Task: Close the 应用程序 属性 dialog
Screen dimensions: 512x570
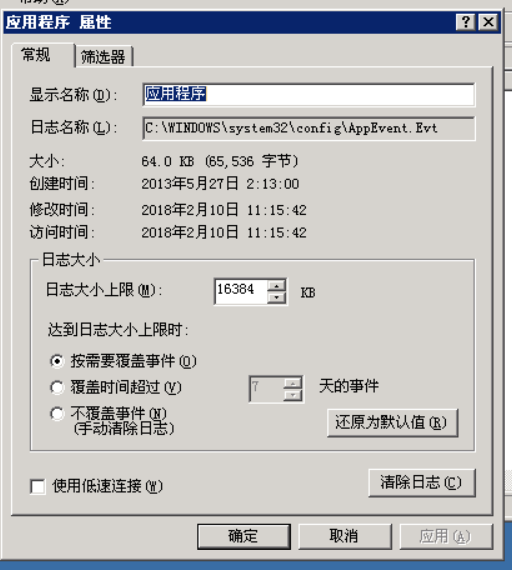Action: [488, 22]
